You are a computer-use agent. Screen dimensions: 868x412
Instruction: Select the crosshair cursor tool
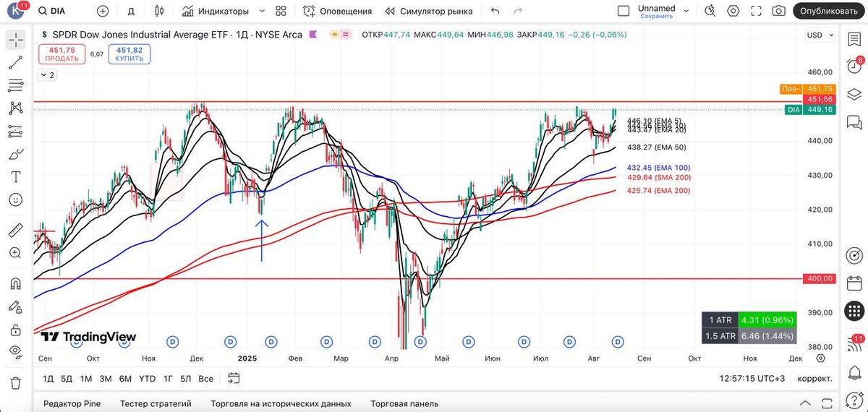15,40
